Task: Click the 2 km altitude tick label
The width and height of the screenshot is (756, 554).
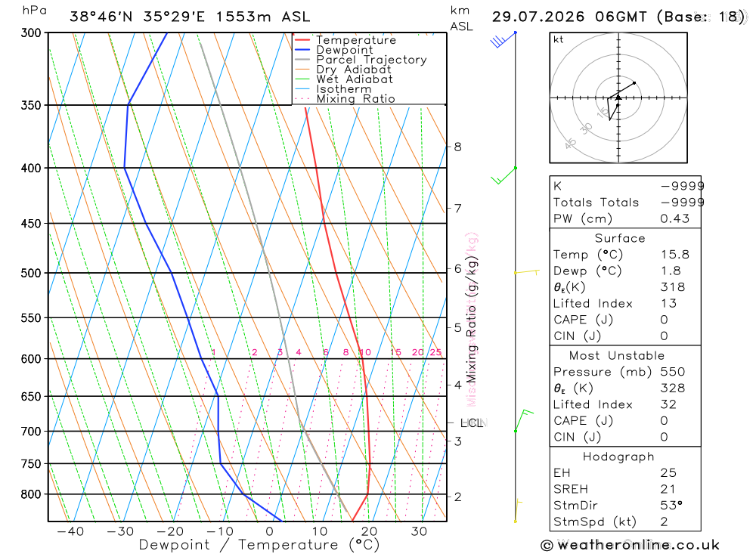Action: pyautogui.click(x=457, y=497)
